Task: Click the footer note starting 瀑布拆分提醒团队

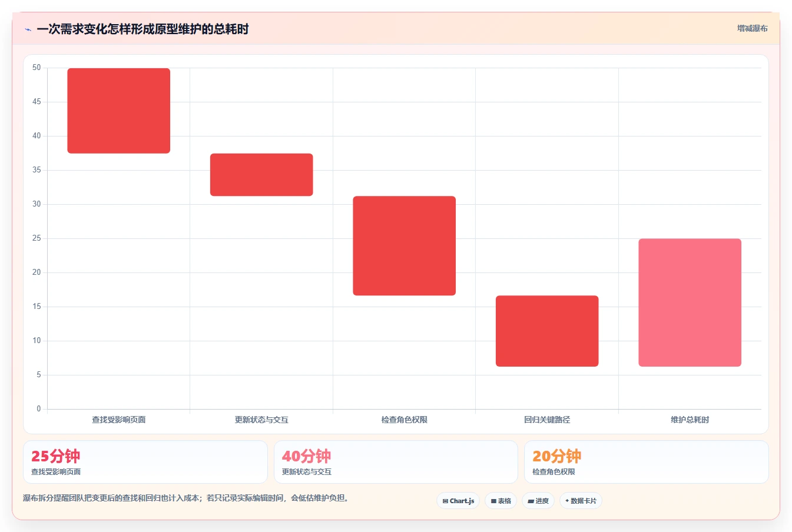Action: click(187, 498)
